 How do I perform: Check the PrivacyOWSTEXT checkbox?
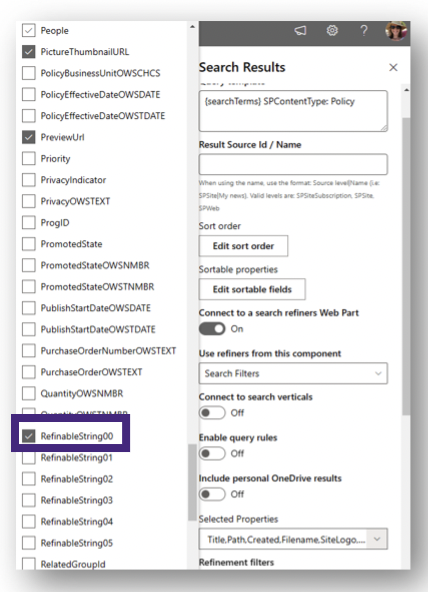click(x=29, y=201)
